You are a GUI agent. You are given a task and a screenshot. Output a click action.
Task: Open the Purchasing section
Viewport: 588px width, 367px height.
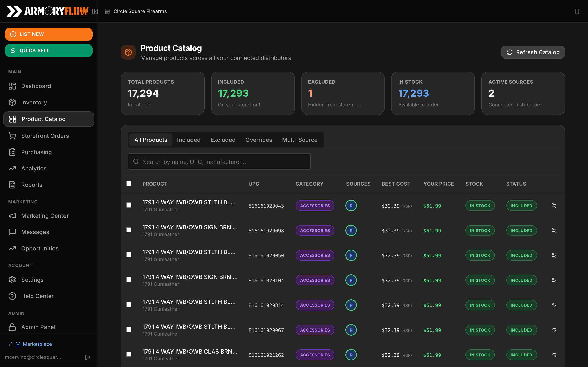point(37,152)
